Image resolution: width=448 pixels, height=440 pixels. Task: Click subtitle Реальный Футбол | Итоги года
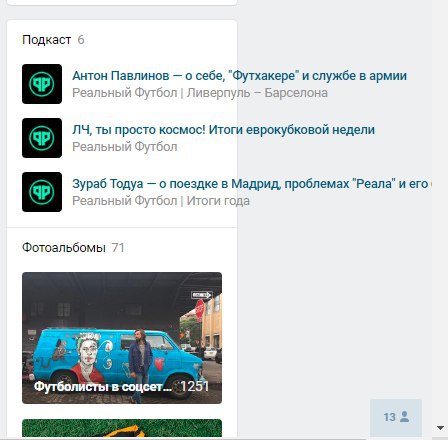tap(161, 201)
